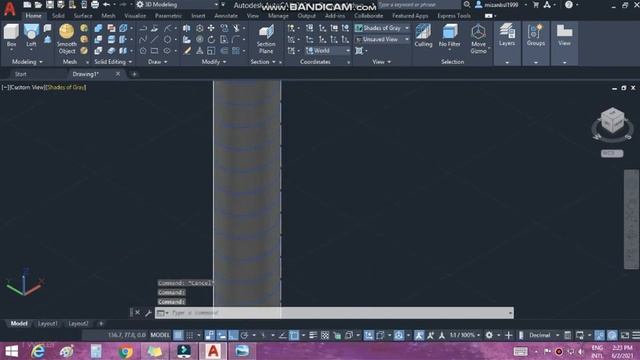Click the keyword search box
The width and height of the screenshot is (640, 360).
pos(419,4)
